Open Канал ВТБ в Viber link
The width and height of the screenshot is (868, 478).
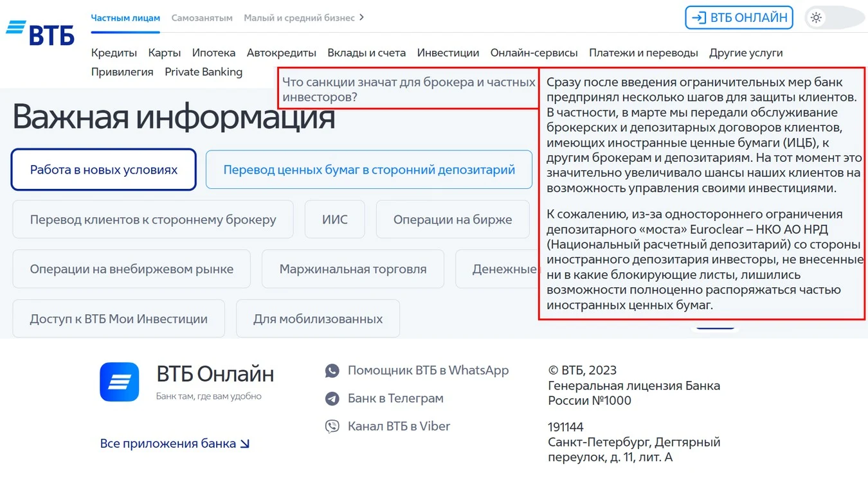coord(399,426)
